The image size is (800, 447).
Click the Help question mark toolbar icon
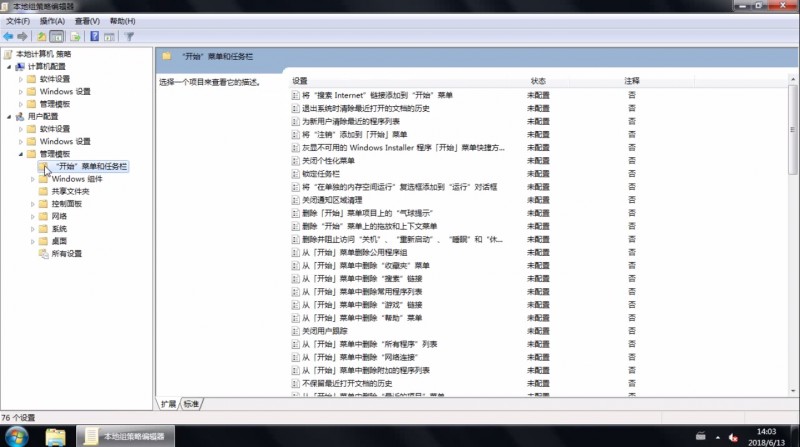point(94,36)
